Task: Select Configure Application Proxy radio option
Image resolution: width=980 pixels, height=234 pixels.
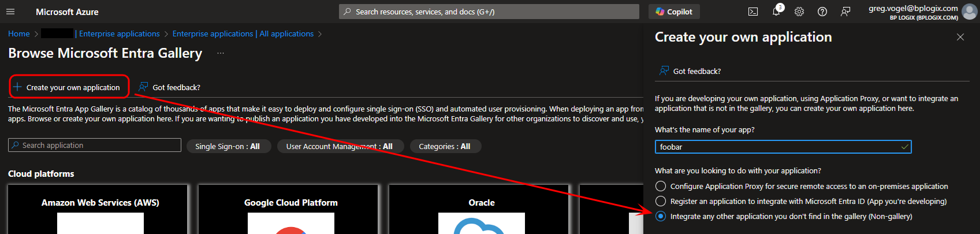Action: tap(661, 186)
